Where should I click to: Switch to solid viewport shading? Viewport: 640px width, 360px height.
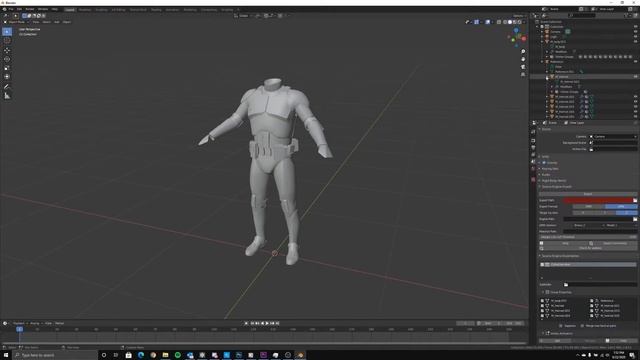[x=509, y=22]
